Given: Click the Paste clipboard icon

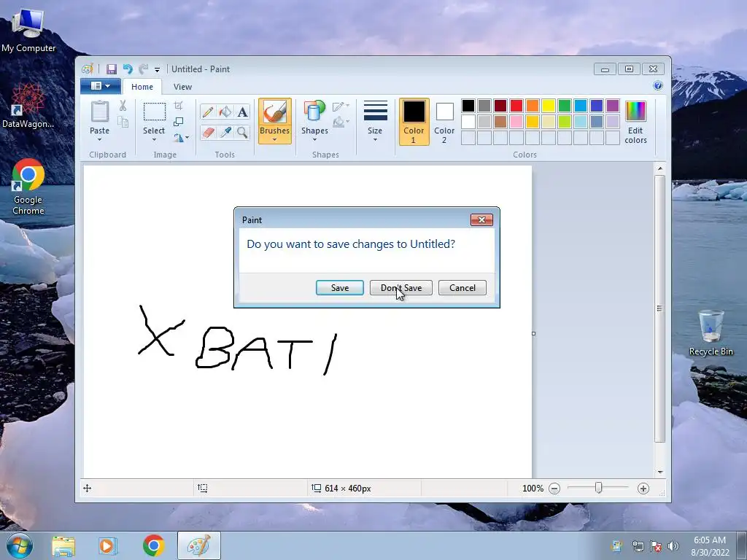Looking at the screenshot, I should (x=99, y=112).
